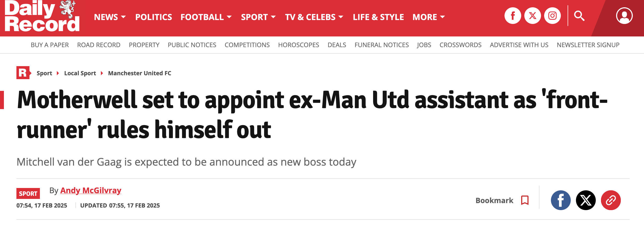Open the user account profile icon

[624, 16]
